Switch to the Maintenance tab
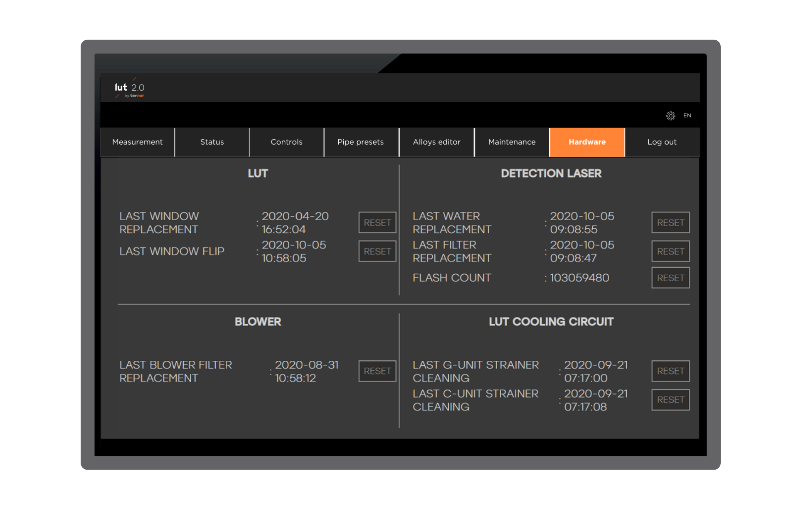Screen dimensions: 798x532 click(512, 142)
